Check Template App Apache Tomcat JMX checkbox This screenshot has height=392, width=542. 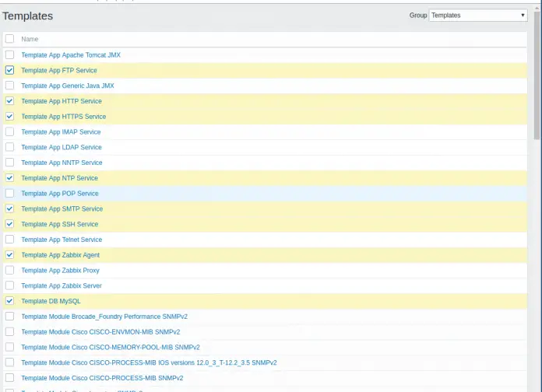pyautogui.click(x=9, y=55)
